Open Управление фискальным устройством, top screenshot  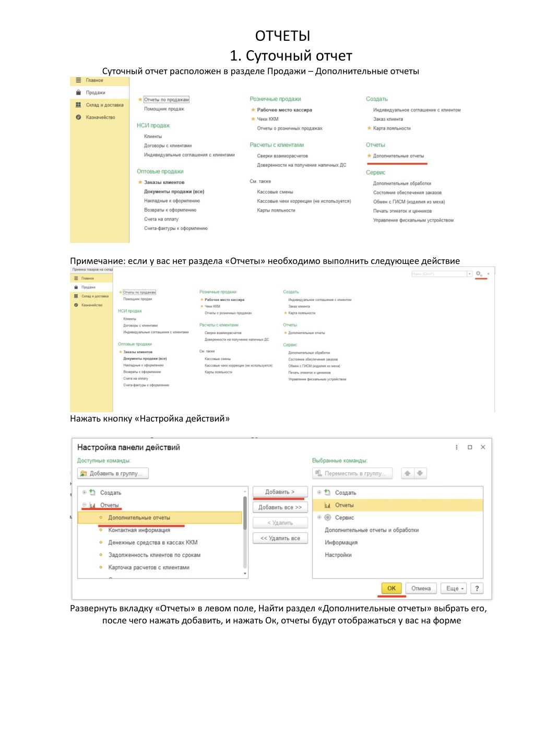413,220
